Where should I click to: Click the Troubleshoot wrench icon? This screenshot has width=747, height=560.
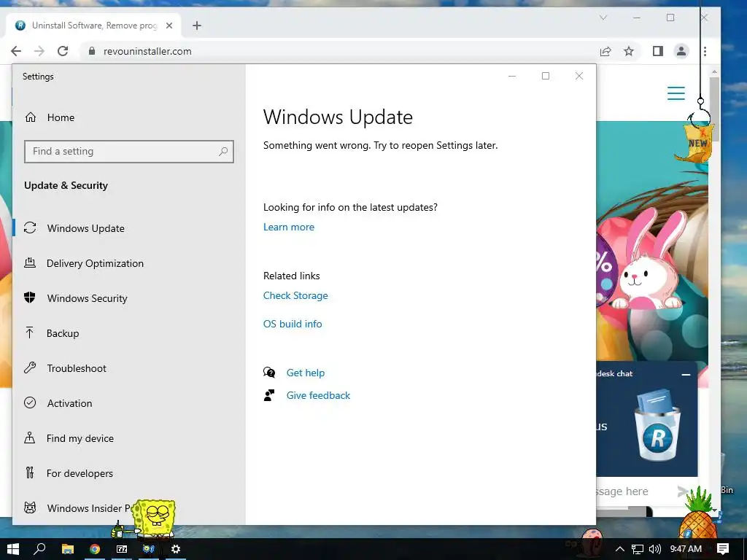click(29, 367)
